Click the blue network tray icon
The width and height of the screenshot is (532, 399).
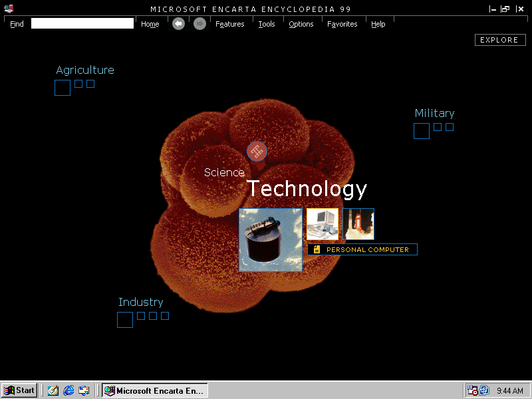[484, 390]
